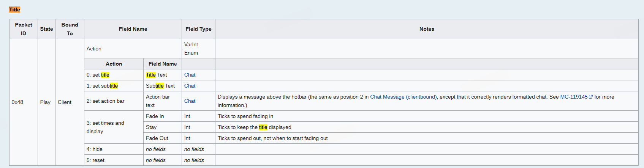Click the '5: reset' action cell
Screen dimensions: 644x168
(95, 160)
